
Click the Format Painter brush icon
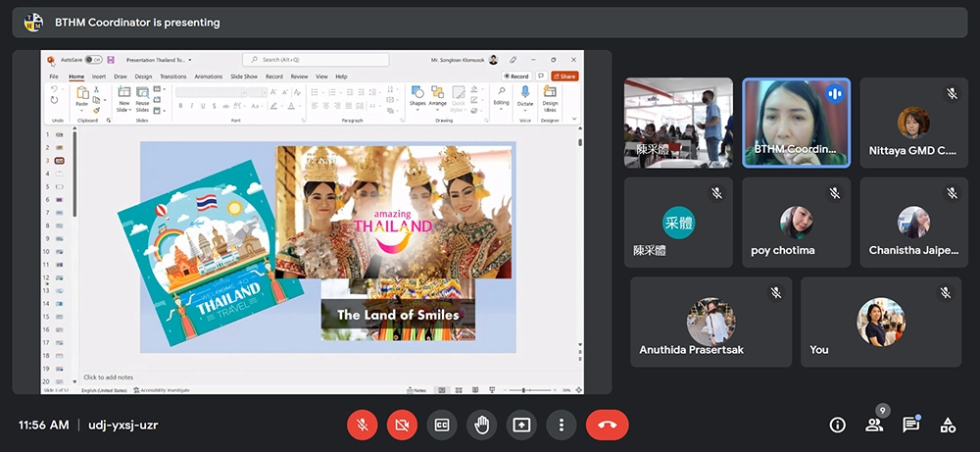coord(97,110)
